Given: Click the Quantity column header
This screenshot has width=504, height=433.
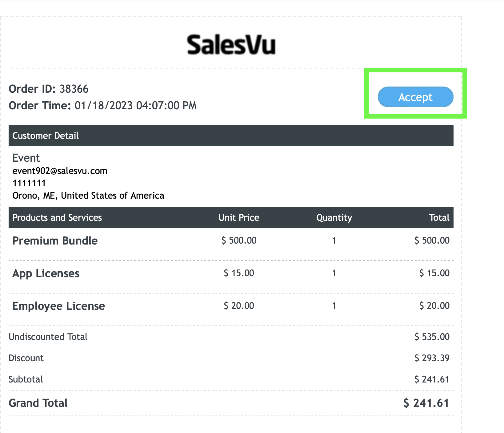Looking at the screenshot, I should pyautogui.click(x=334, y=218).
